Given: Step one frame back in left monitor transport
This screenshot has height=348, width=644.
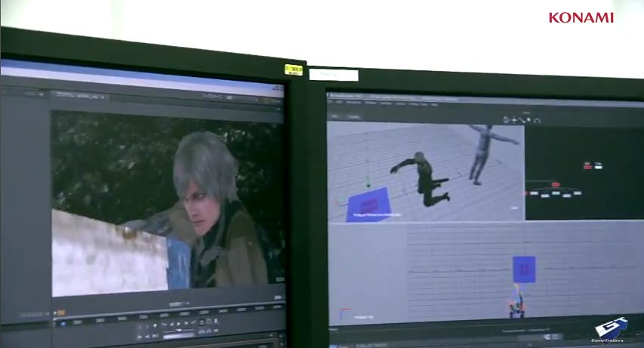Looking at the screenshot, I should pos(171,325).
